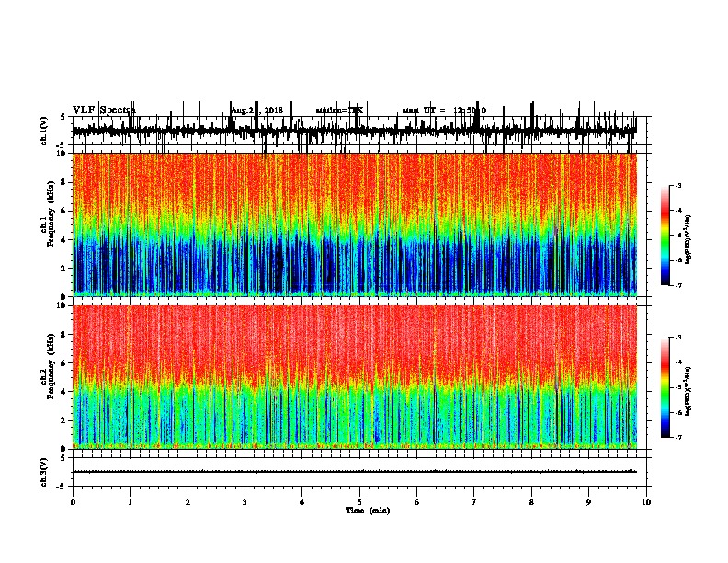Click the ch.2 spectrogram color scale bar

tap(665, 387)
